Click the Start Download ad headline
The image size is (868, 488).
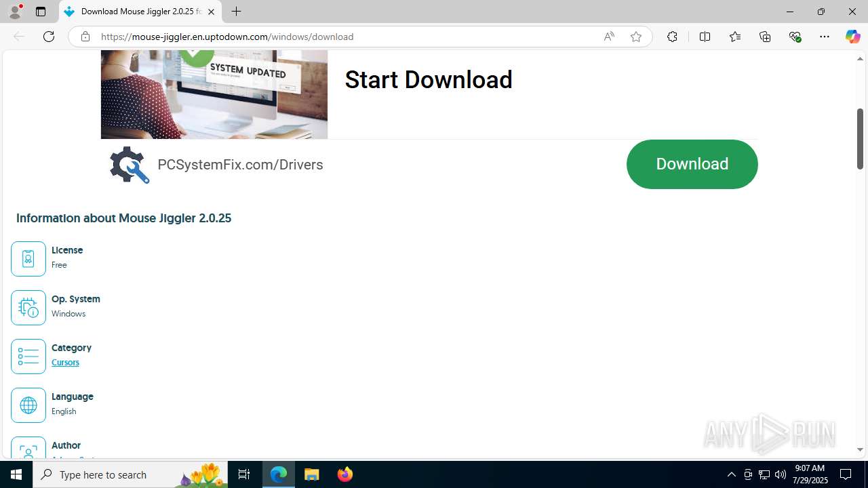[x=429, y=80]
